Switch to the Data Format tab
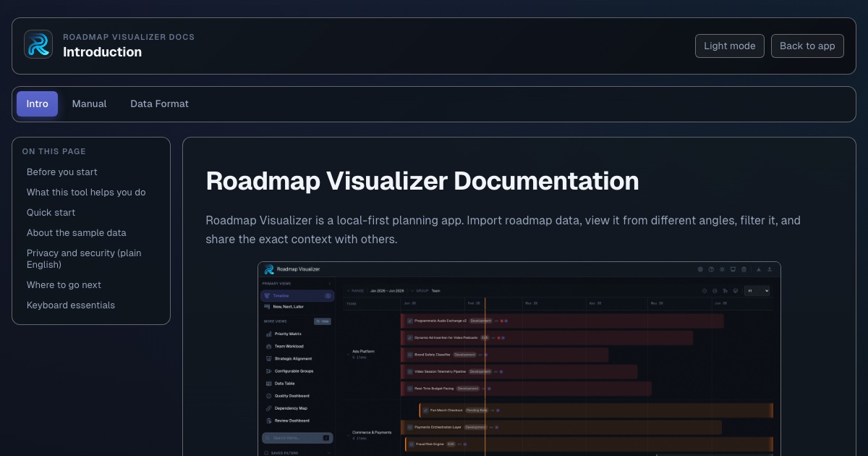 (159, 104)
